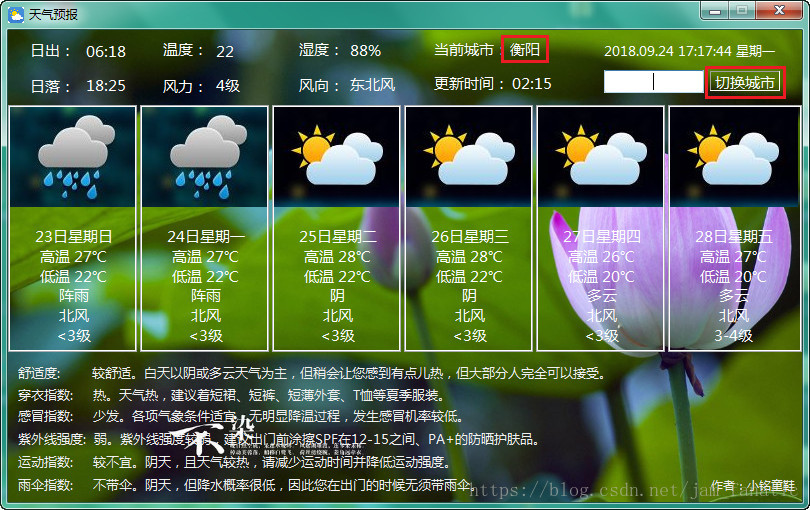Image resolution: width=810 pixels, height=510 pixels.
Task: Click 多云 on the 27日 card
Action: pos(602,296)
